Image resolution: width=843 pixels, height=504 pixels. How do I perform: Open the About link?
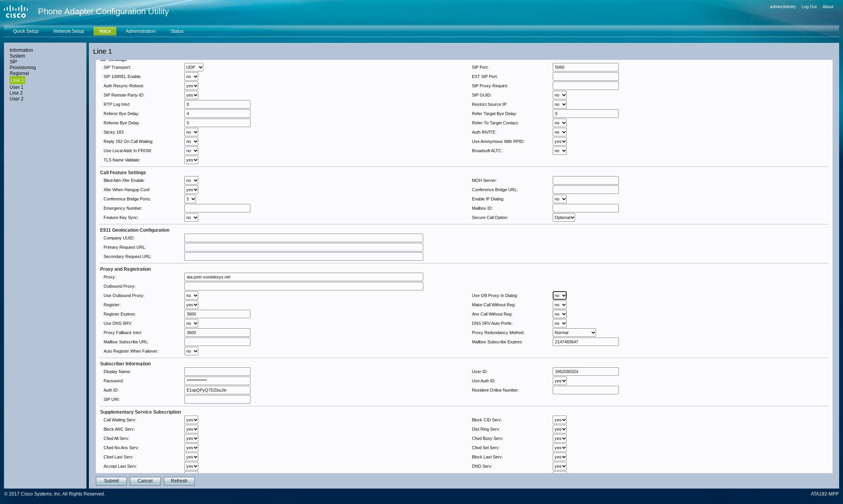point(828,7)
